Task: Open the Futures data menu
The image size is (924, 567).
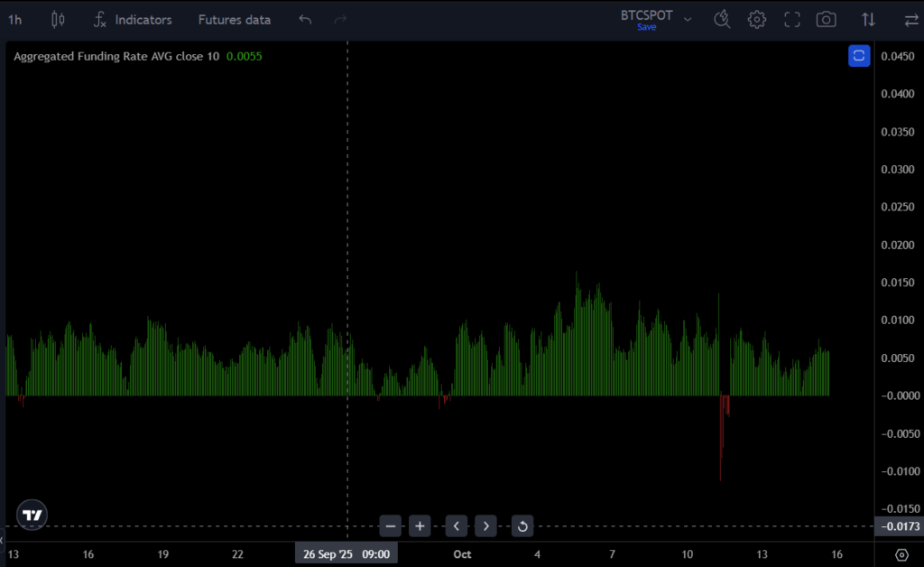Action: pyautogui.click(x=234, y=19)
